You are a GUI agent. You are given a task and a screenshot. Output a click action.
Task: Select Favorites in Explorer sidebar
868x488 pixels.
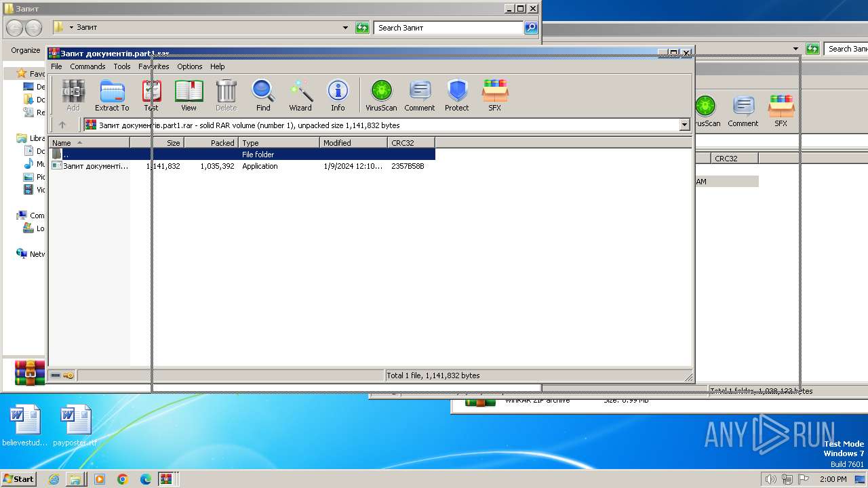tap(32, 73)
